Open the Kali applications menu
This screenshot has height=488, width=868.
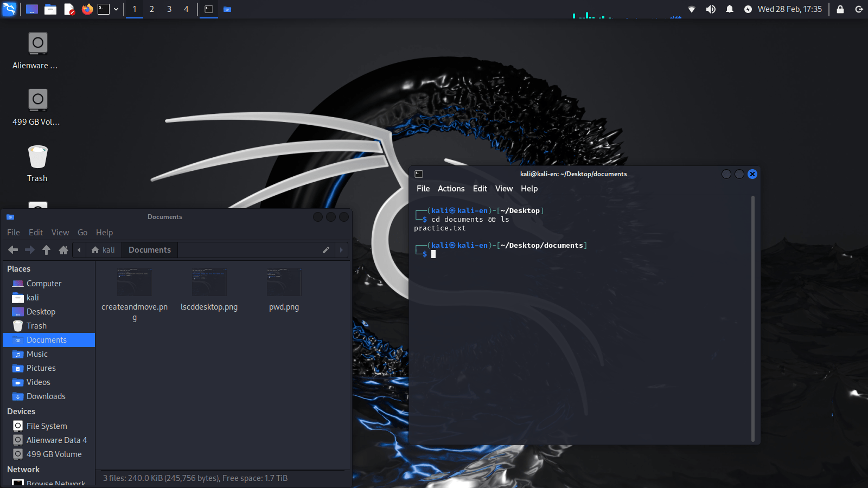(x=9, y=9)
